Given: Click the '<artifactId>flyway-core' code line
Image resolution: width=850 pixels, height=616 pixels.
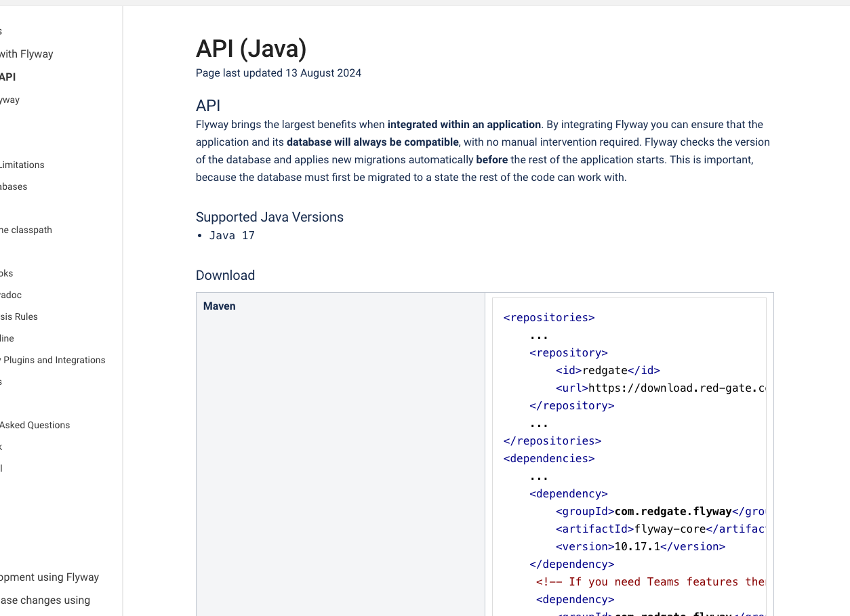Looking at the screenshot, I should point(661,529).
